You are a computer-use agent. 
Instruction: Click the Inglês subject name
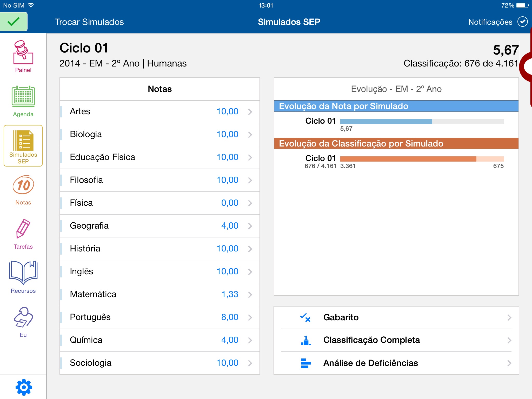pos(81,271)
